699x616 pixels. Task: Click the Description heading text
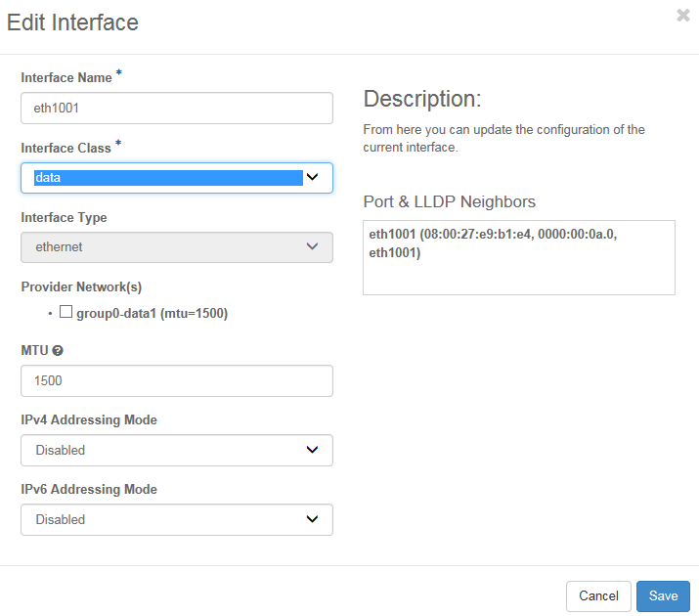click(x=421, y=99)
